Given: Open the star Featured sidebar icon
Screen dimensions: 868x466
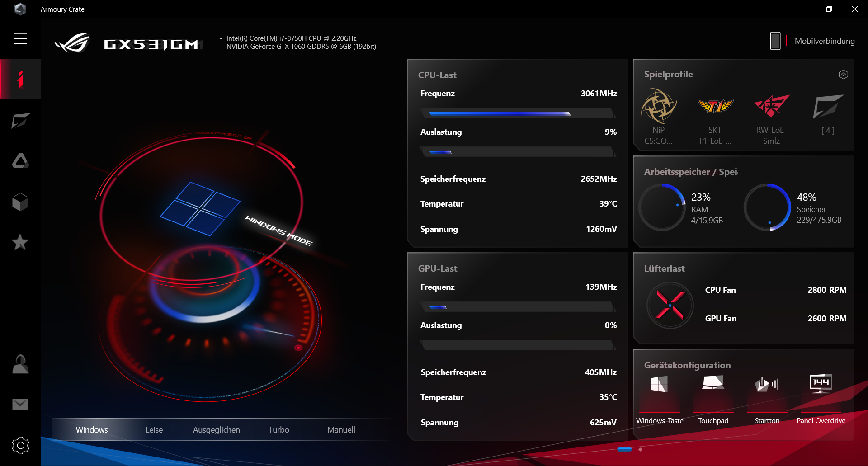Looking at the screenshot, I should (x=20, y=242).
